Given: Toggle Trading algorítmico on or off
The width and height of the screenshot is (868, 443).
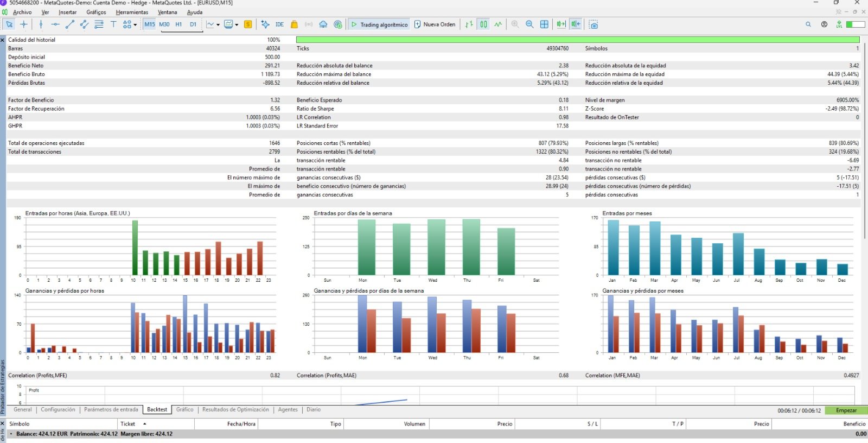Looking at the screenshot, I should 379,24.
